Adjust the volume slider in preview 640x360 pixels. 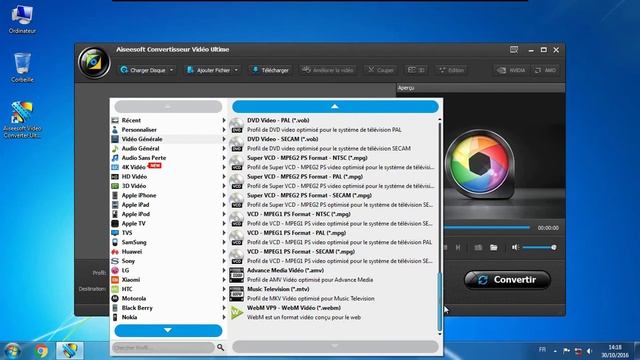[539, 247]
